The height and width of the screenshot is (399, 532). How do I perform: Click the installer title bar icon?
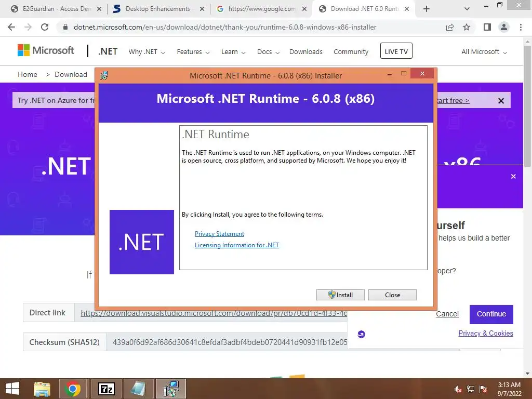(x=104, y=75)
